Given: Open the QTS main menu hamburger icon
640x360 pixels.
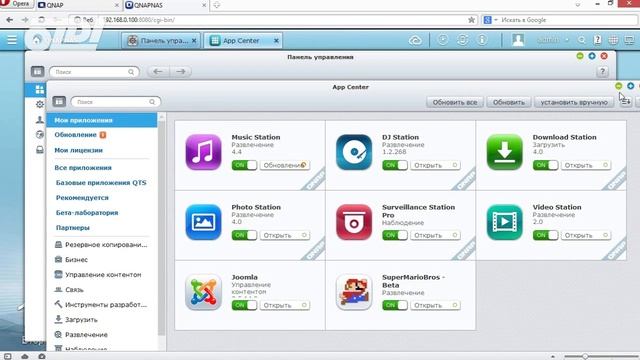Looking at the screenshot, I should (12, 40).
